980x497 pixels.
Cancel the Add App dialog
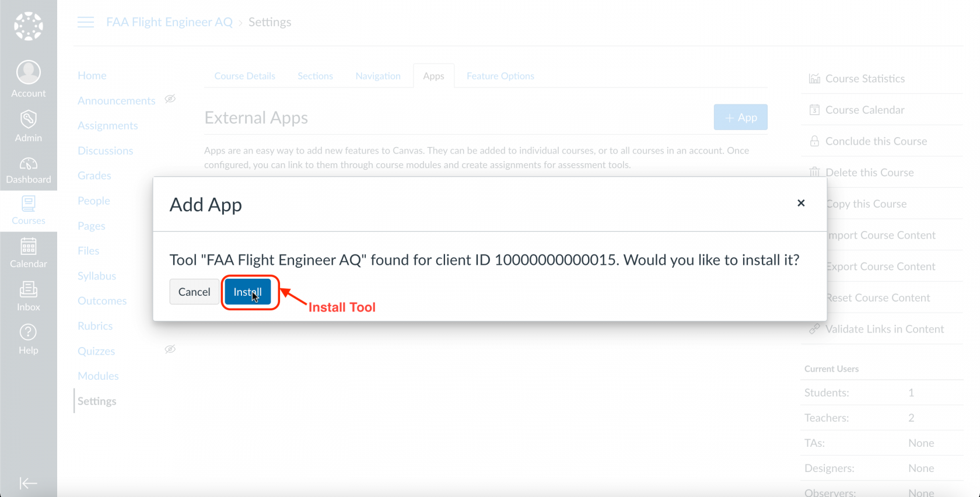[194, 292]
